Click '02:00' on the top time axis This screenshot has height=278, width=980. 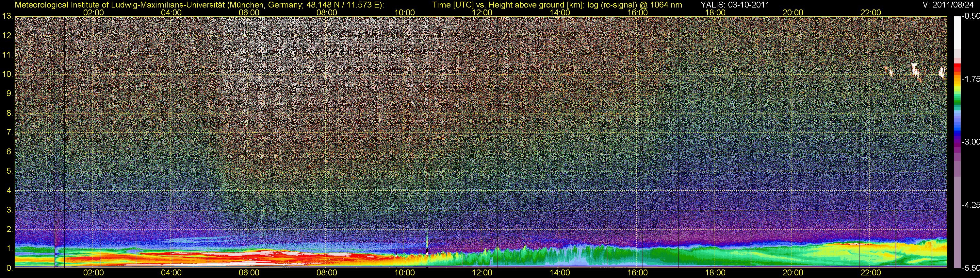[x=93, y=12]
